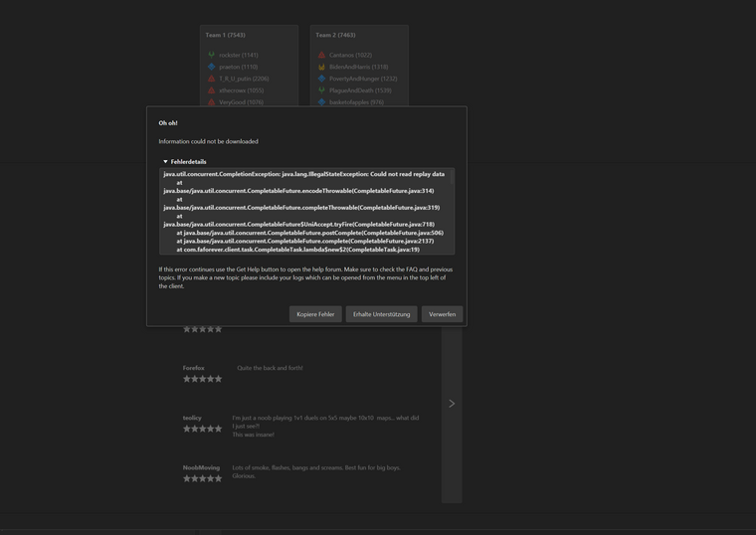Click the stack trace text area
The width and height of the screenshot is (756, 535).
[x=304, y=211]
